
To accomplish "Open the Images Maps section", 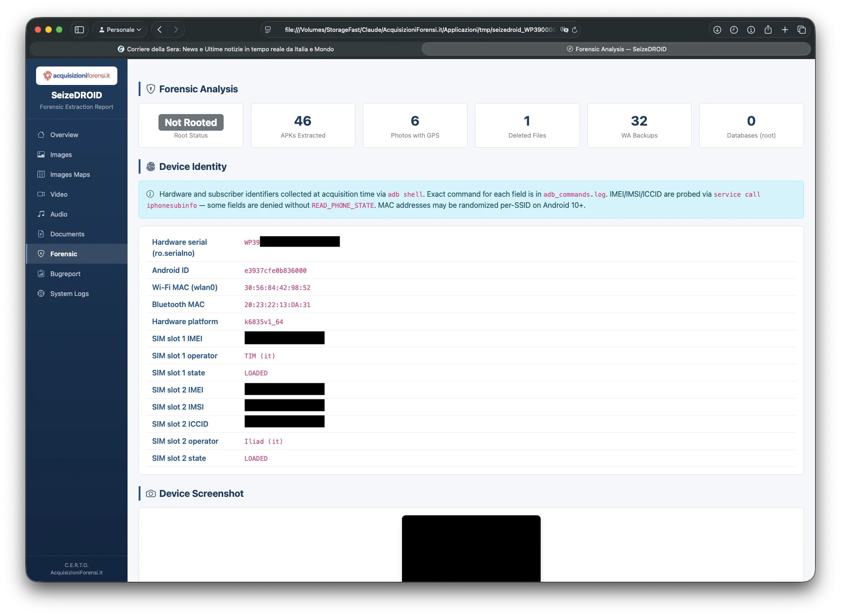I will pos(70,174).
